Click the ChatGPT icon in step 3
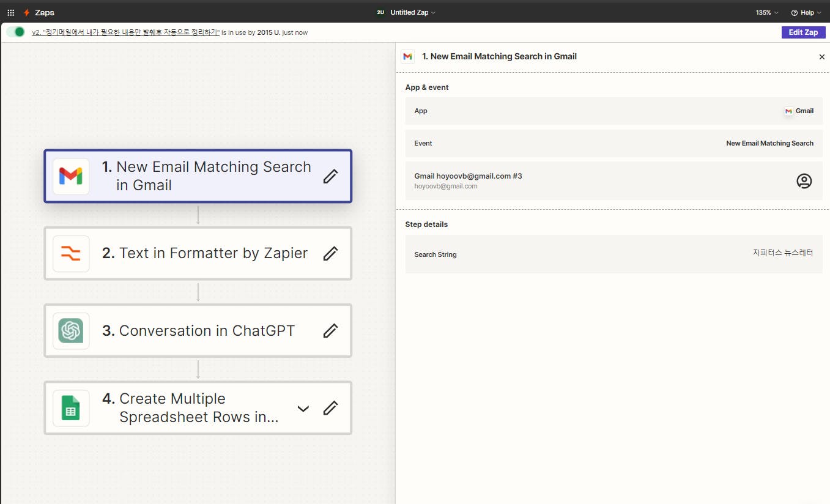Screen dimensions: 830x504 [71, 331]
